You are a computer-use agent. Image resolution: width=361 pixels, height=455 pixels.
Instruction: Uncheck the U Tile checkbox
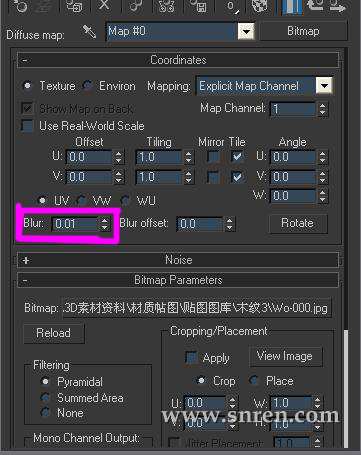point(237,156)
